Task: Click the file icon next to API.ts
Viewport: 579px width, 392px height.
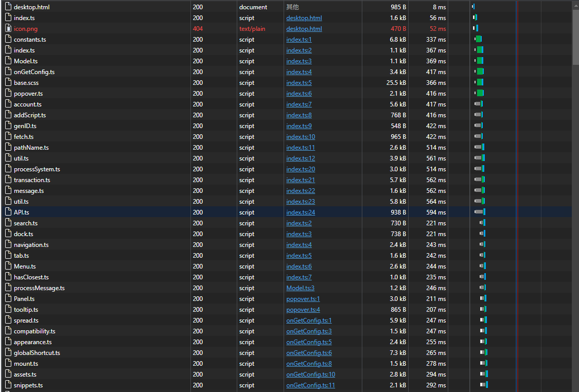Action: click(8, 212)
